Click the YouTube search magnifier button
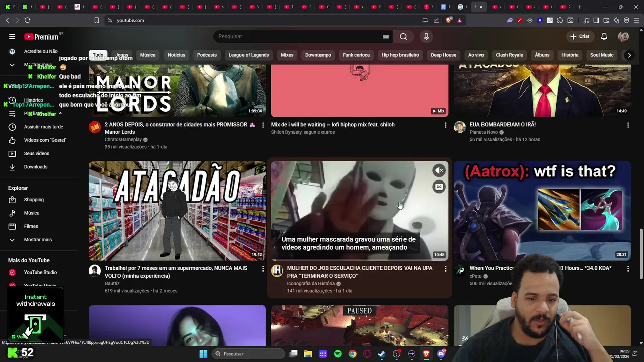Viewport: 644px width, 362px height. pyautogui.click(x=404, y=37)
